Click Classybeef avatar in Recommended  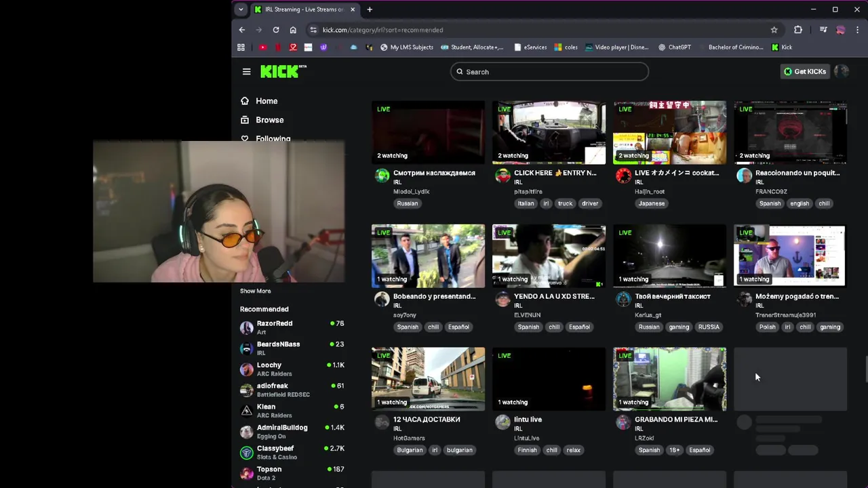click(247, 452)
